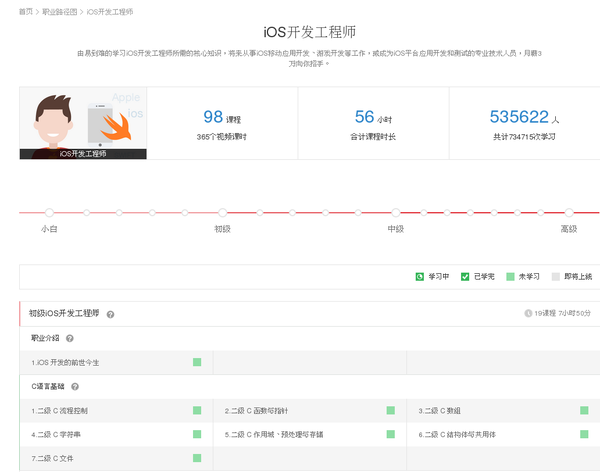This screenshot has height=472, width=600.
Task: Click the 学习中 legend icon
Action: click(420, 276)
